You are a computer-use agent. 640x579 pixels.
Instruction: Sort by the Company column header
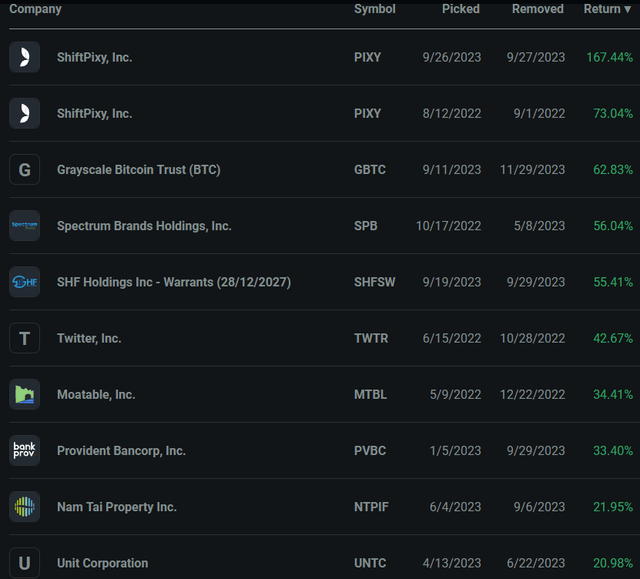tap(35, 9)
